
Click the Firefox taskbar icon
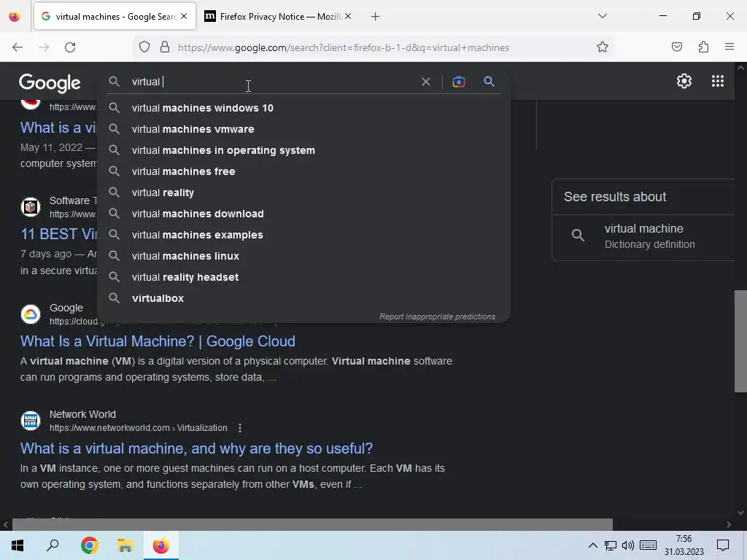(x=161, y=545)
